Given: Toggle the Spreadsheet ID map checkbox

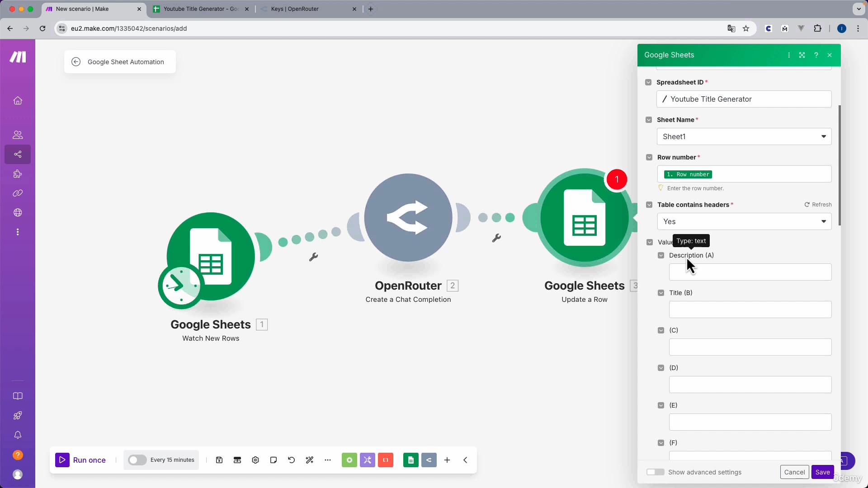Looking at the screenshot, I should coord(648,82).
